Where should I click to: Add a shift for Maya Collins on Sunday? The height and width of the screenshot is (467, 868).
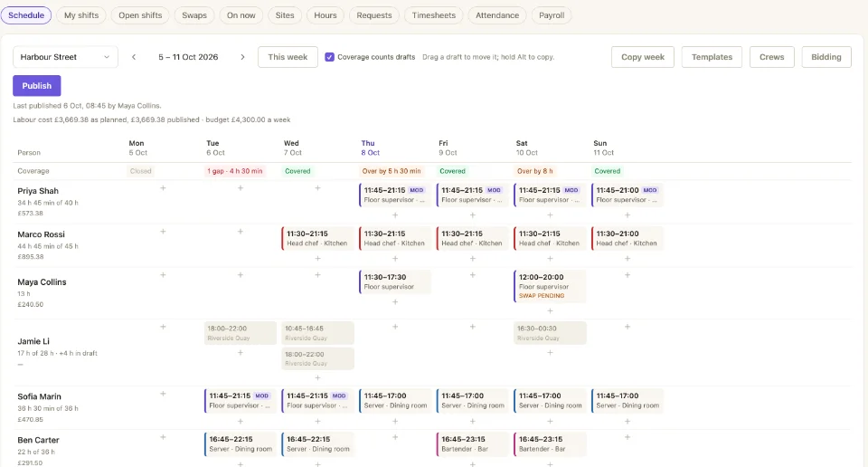[627, 275]
